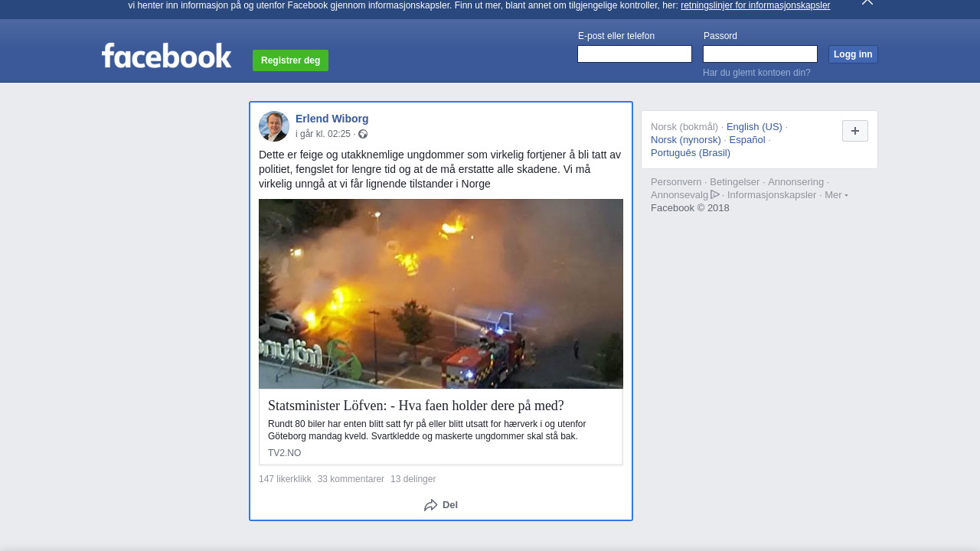Image resolution: width=980 pixels, height=551 pixels.
Task: Click the post timestamp 'i går kl. 02:25'
Action: coord(323,134)
